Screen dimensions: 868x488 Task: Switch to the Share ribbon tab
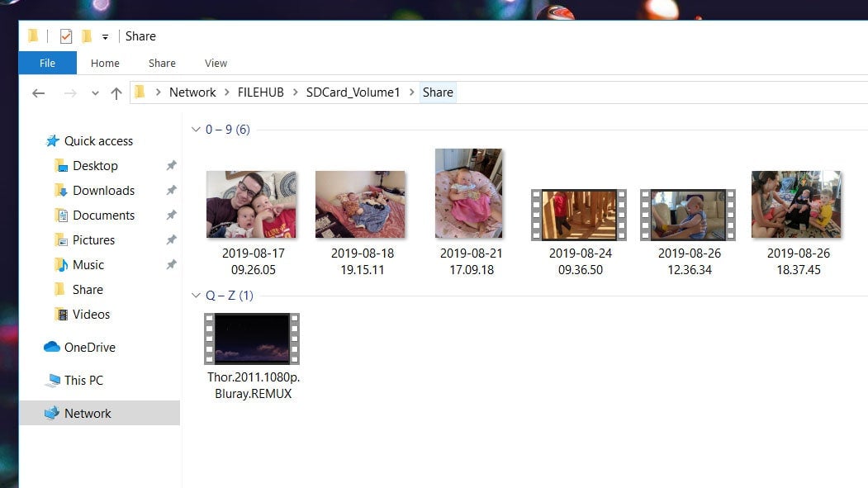coord(162,63)
